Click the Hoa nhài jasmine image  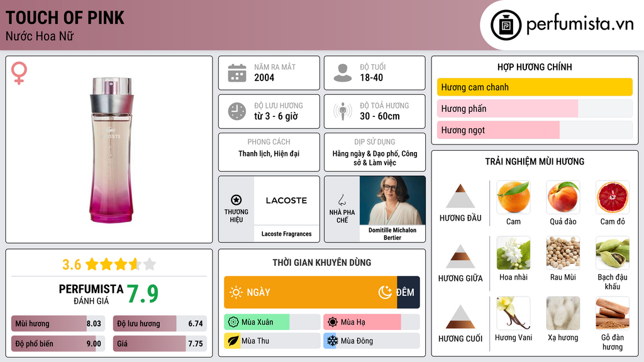[x=513, y=253]
